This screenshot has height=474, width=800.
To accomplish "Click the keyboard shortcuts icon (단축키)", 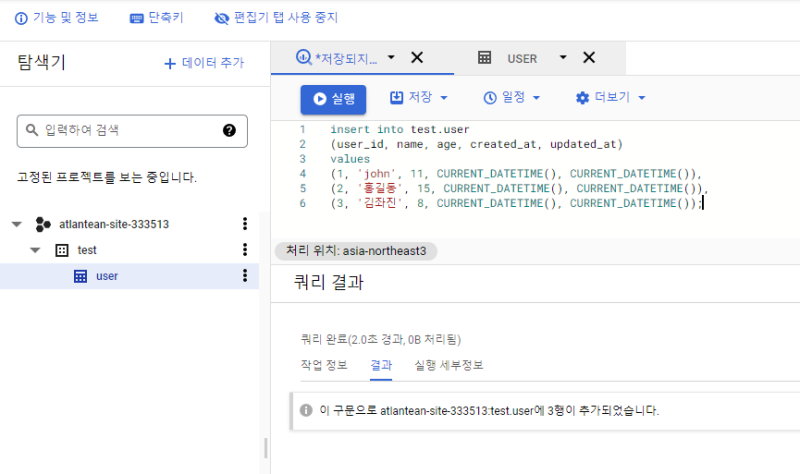I will 137,18.
